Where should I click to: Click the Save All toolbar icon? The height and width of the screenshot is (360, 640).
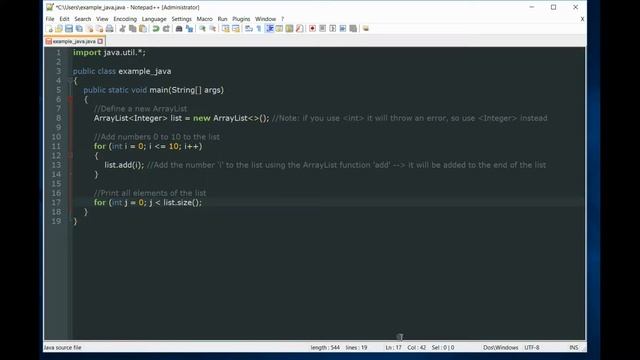pos(79,29)
